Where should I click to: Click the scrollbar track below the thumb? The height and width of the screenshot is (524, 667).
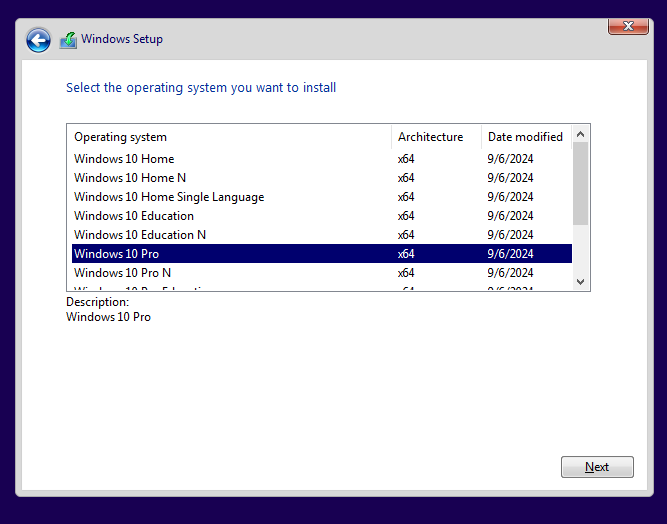click(580, 249)
